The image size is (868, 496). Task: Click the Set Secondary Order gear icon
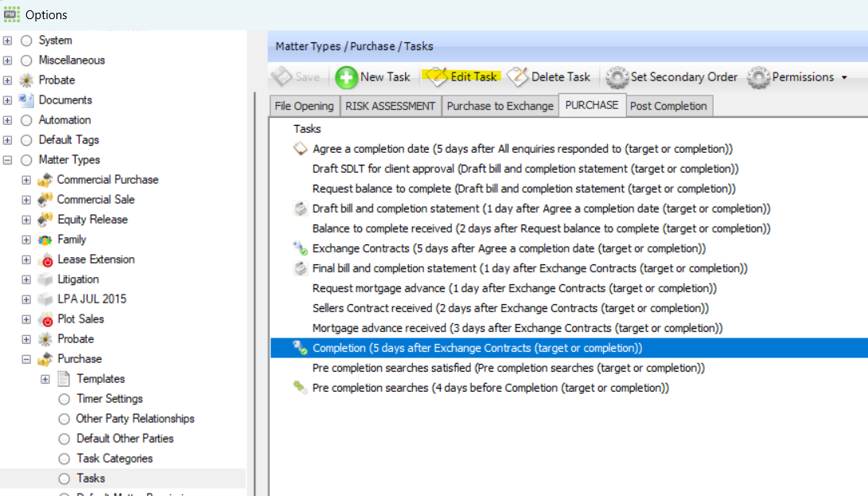[617, 77]
